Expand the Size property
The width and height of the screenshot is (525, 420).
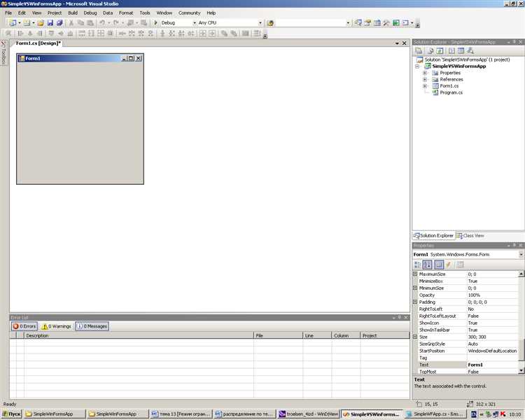(x=415, y=337)
